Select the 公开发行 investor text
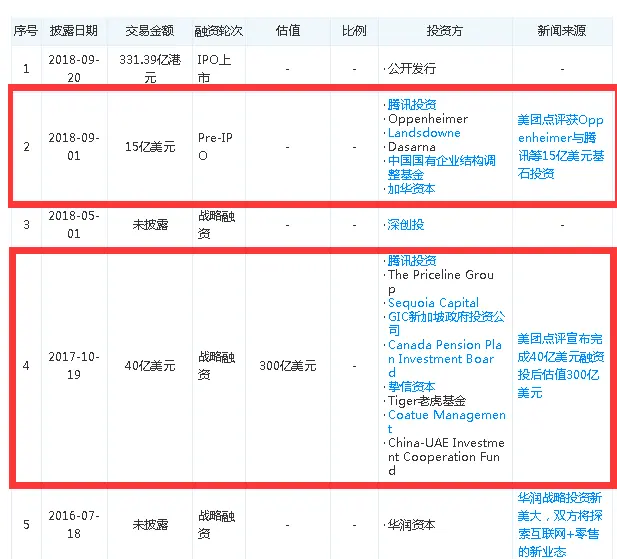 pos(412,69)
